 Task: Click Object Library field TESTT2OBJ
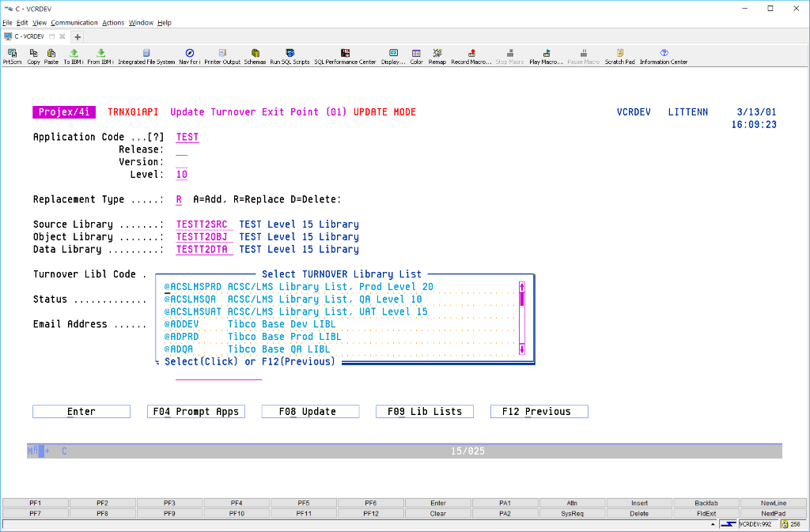point(204,237)
